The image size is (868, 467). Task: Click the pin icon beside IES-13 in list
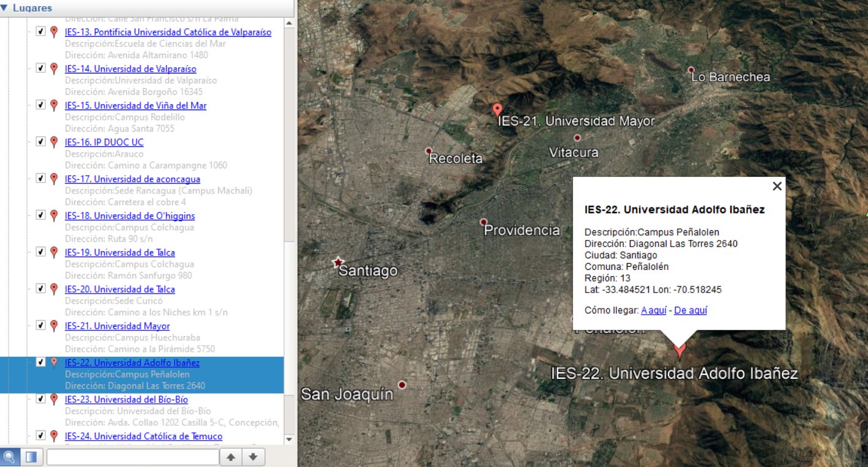(54, 32)
